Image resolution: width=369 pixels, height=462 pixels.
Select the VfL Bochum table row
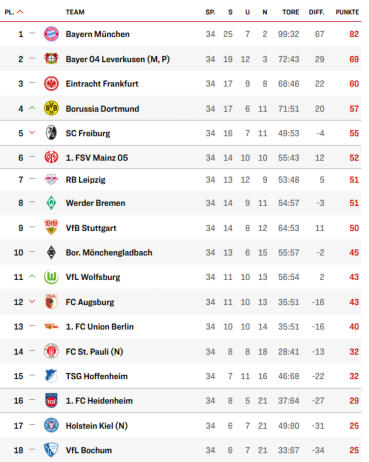[181, 450]
